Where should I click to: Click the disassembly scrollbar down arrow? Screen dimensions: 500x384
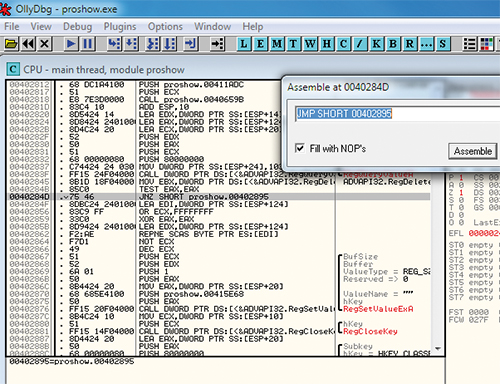(438, 349)
